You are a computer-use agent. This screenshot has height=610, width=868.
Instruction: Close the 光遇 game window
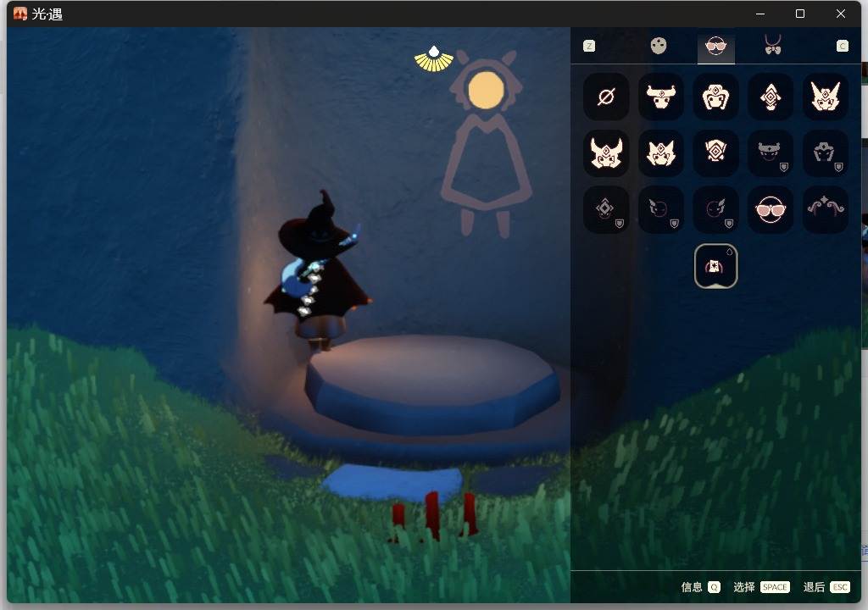click(x=840, y=14)
